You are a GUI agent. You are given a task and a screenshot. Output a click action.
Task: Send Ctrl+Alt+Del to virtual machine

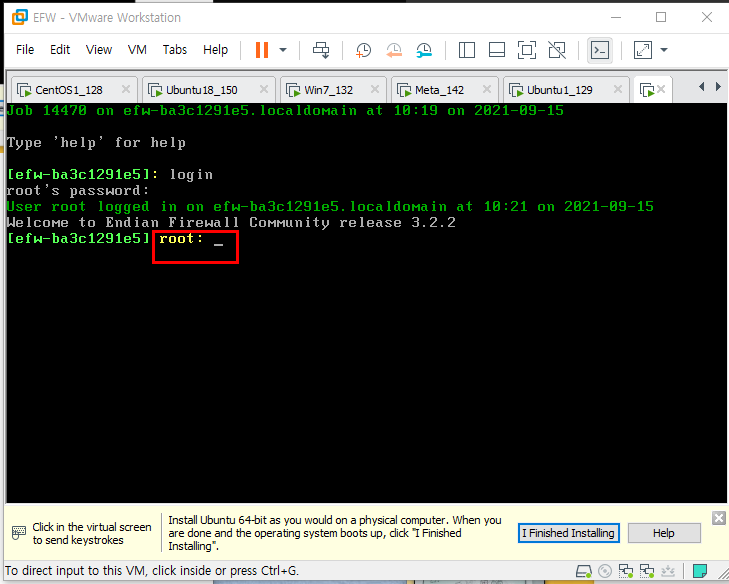point(321,50)
